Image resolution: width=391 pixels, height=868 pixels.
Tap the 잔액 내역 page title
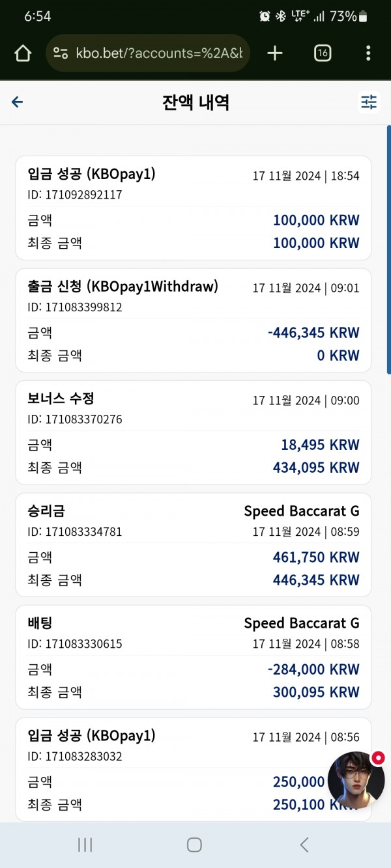195,102
